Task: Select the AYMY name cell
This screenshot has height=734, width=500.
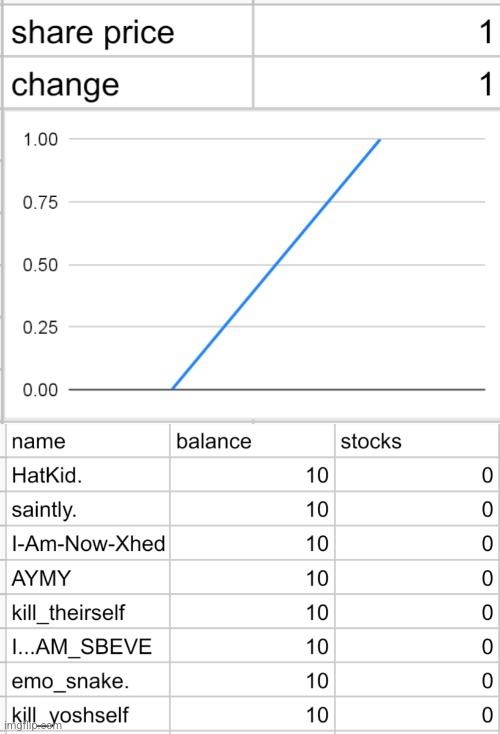Action: 88,578
